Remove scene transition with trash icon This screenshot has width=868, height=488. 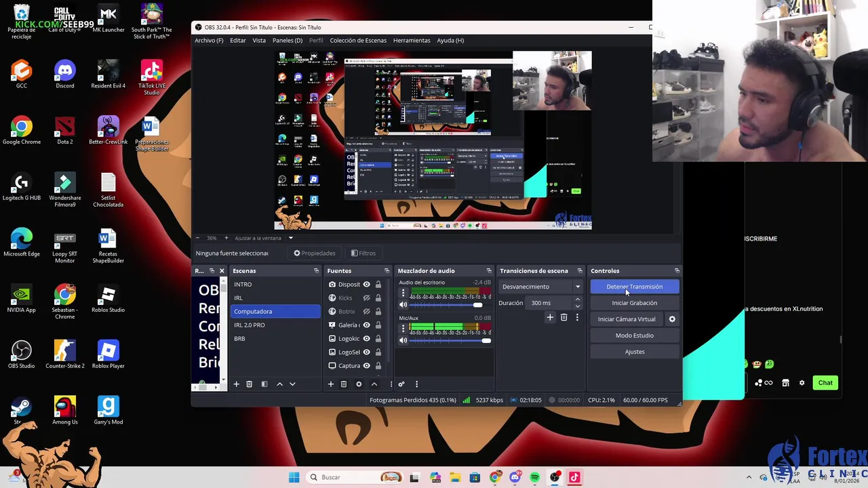(x=564, y=317)
